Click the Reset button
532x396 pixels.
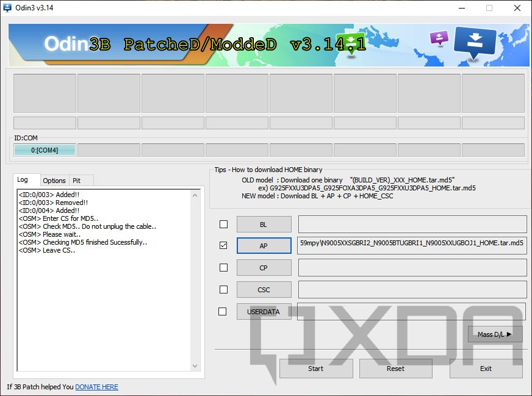click(x=395, y=369)
